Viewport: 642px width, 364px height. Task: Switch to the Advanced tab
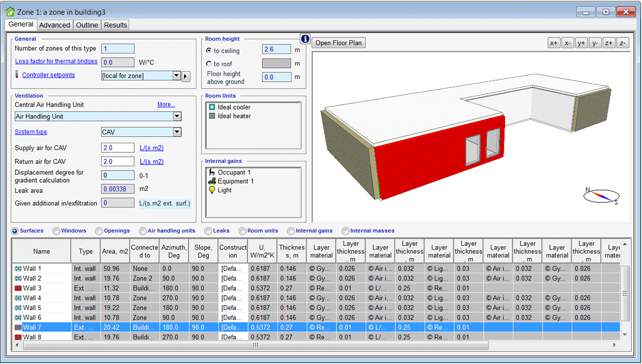(55, 25)
